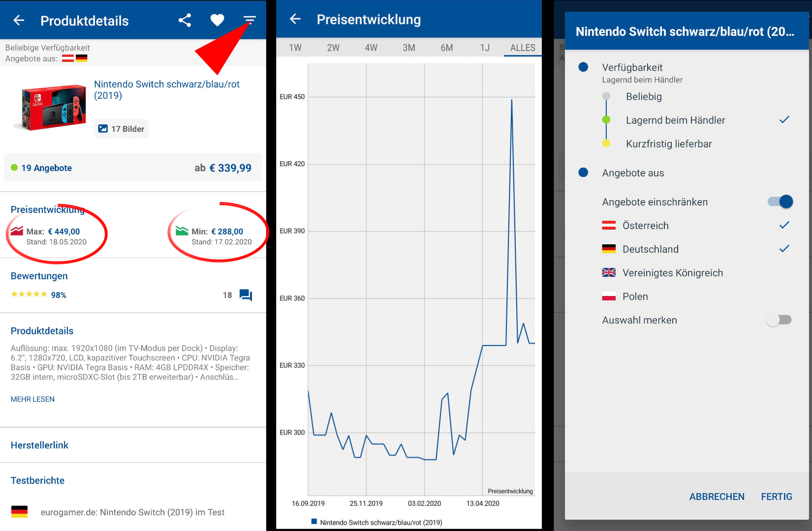
Task: Tap the share icon in Produktdetails header
Action: click(185, 21)
